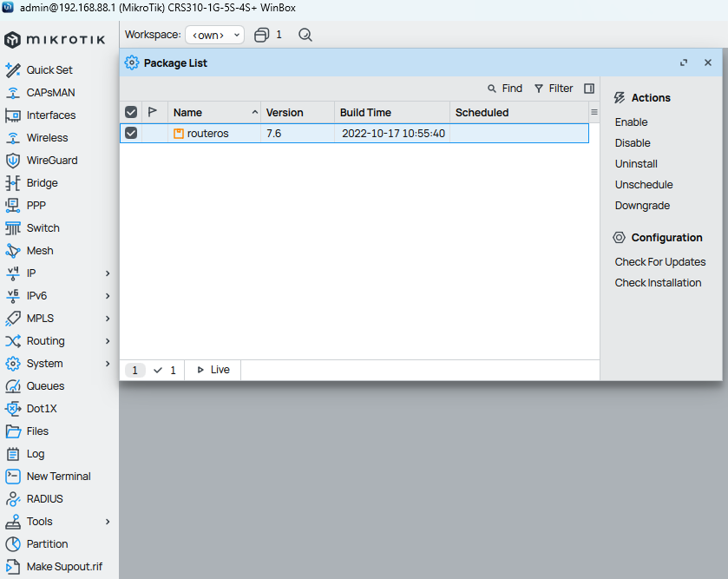The height and width of the screenshot is (579, 728).
Task: Open the Mesh sidebar icon
Action: pos(12,251)
